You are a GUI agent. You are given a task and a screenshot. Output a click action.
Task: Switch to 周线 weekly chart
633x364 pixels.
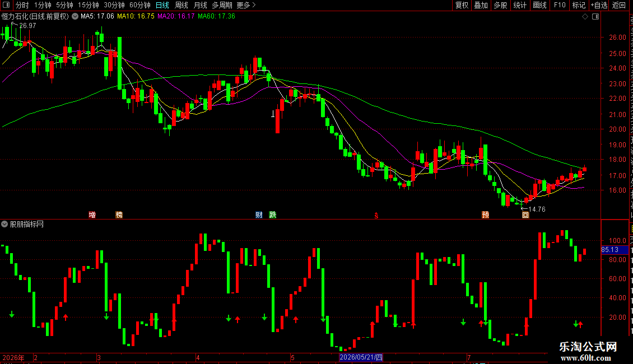click(x=181, y=5)
